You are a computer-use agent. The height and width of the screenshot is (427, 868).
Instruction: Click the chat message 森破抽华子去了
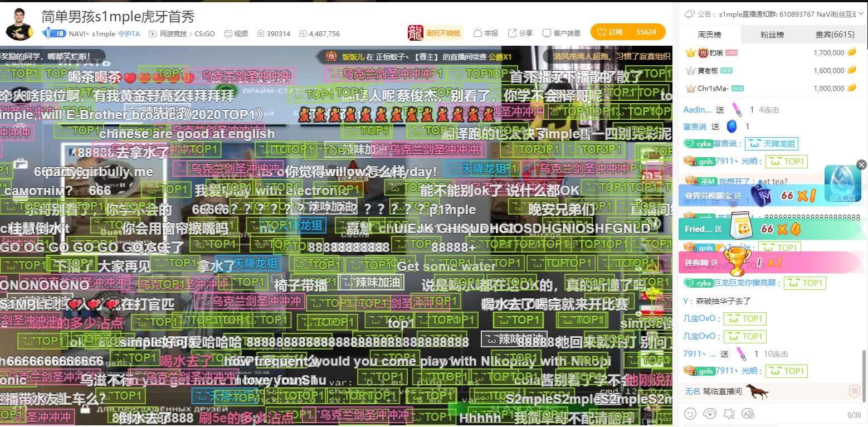click(724, 301)
